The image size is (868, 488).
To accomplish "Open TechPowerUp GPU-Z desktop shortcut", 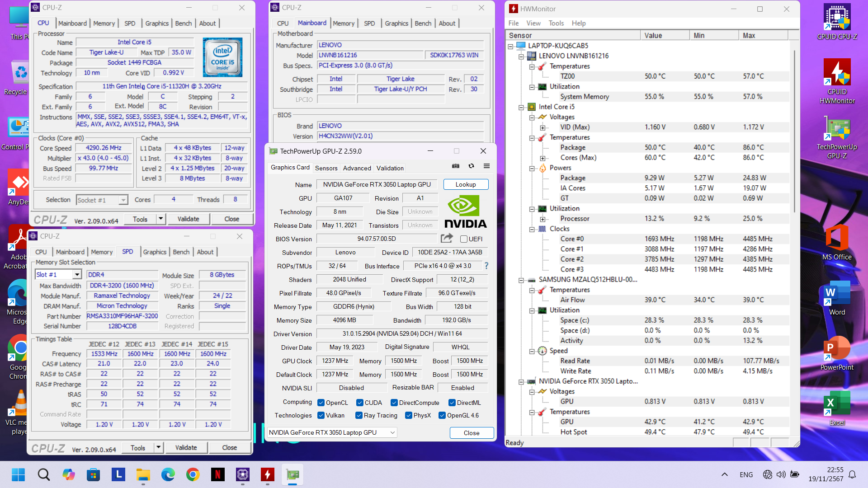I will pyautogui.click(x=837, y=137).
